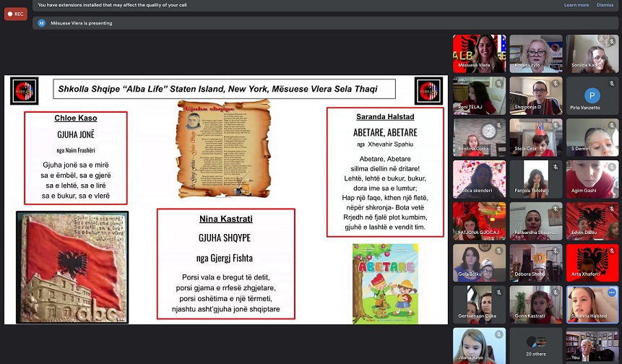Select your own video tile labeled You
This screenshot has height=364, width=622.
[592, 345]
